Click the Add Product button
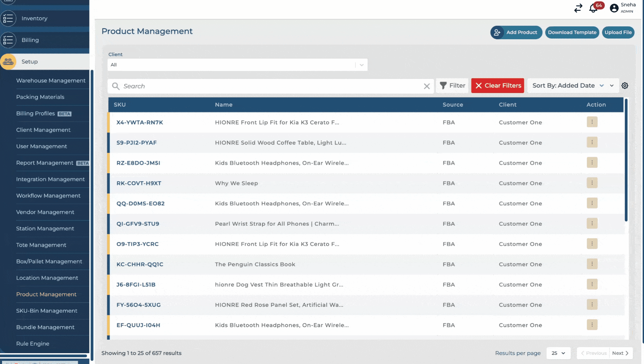 [x=516, y=32]
